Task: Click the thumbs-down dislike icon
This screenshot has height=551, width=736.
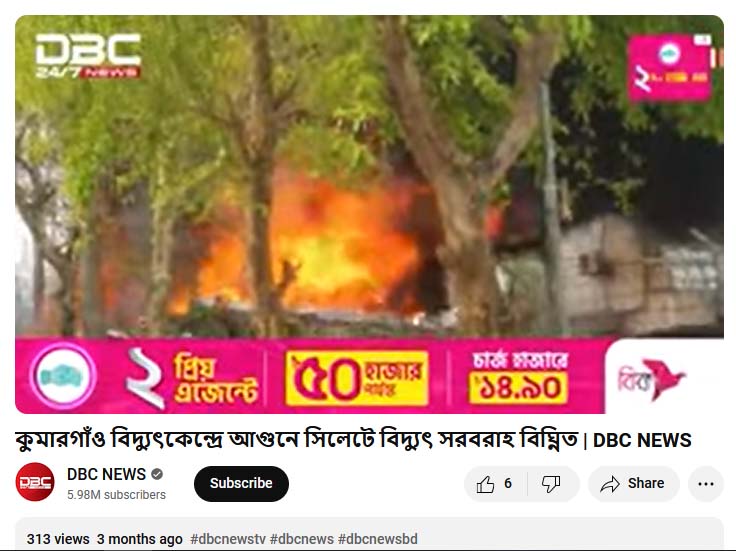Action: [x=551, y=483]
